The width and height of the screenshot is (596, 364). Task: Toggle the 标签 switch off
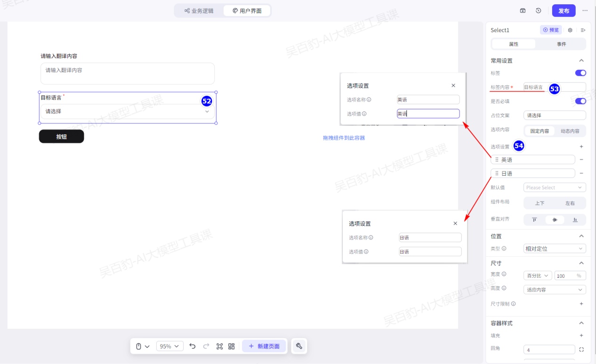(580, 73)
